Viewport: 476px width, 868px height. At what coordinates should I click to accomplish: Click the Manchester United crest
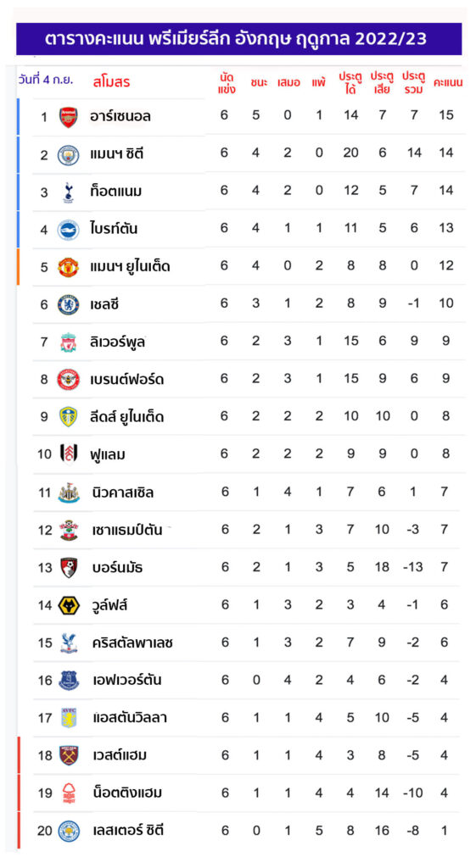tap(69, 267)
